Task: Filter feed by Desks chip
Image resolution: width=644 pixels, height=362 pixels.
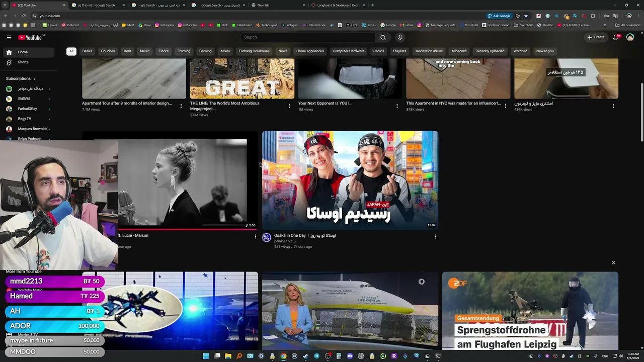Action: pos(87,51)
